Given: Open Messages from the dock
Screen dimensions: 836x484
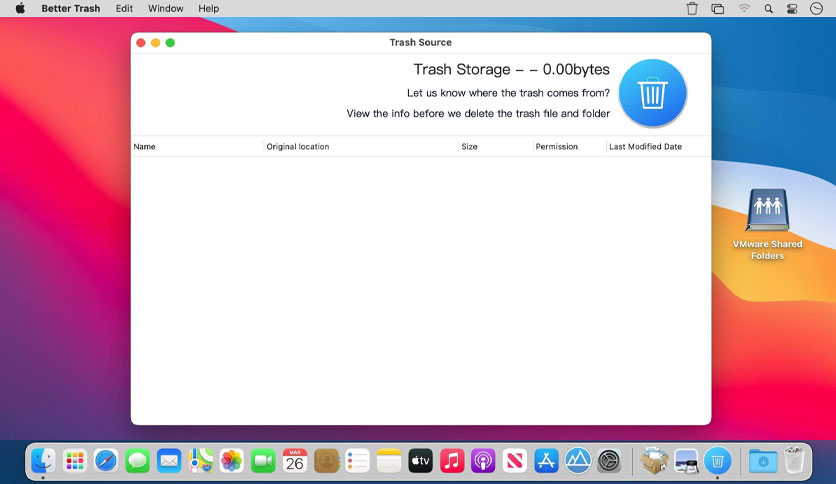Looking at the screenshot, I should coord(138,461).
